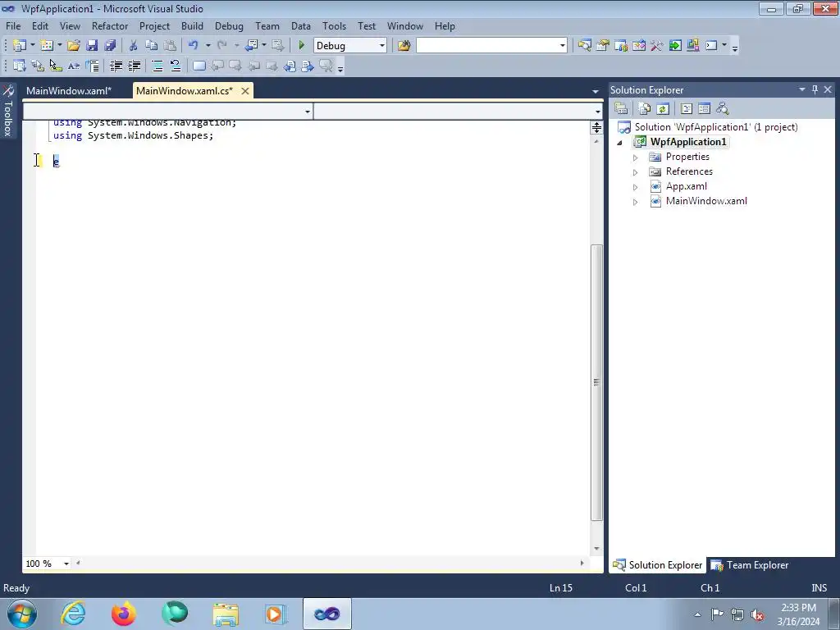Click the Save All icon
The width and height of the screenshot is (840, 630).
110,46
